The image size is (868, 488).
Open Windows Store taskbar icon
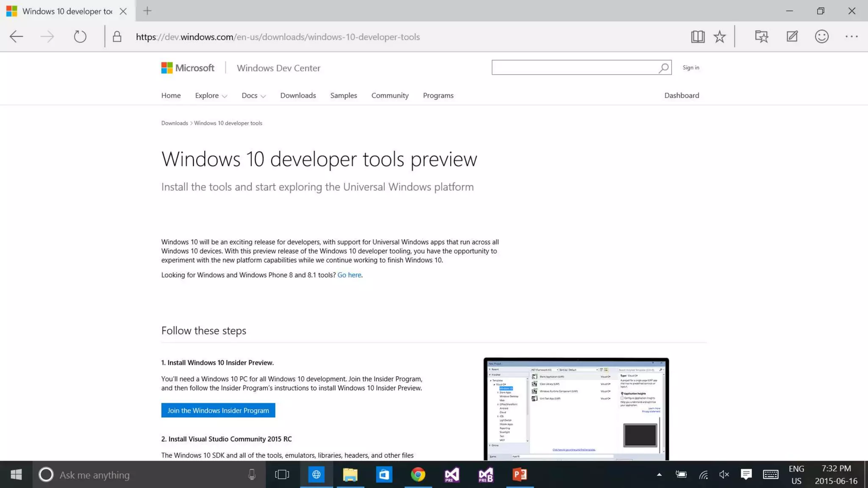pos(384,474)
